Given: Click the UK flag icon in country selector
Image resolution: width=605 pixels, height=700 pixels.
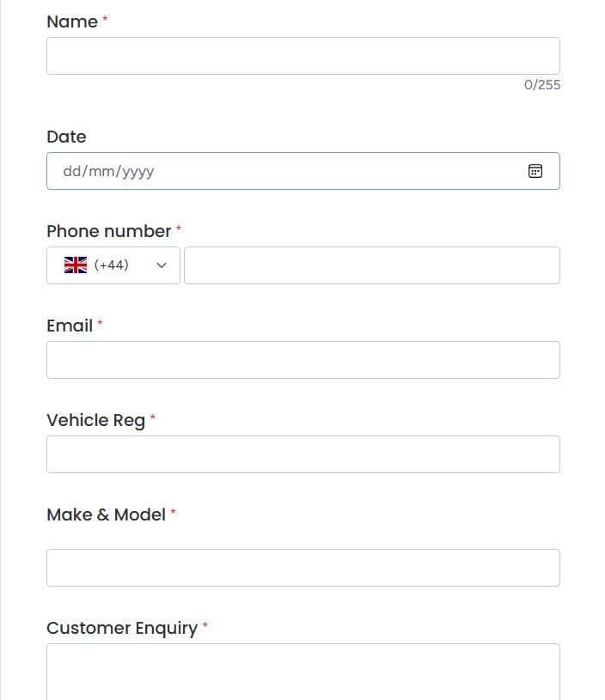Looking at the screenshot, I should pyautogui.click(x=76, y=265).
